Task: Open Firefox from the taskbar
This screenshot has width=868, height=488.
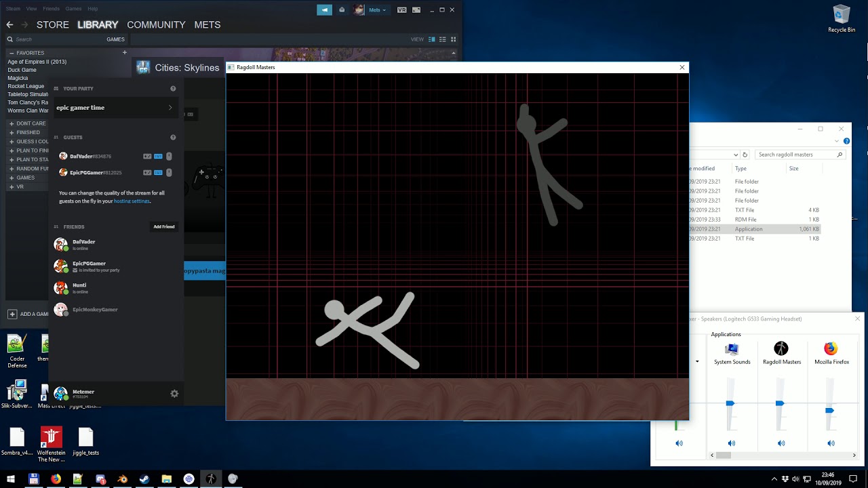Action: click(x=56, y=479)
